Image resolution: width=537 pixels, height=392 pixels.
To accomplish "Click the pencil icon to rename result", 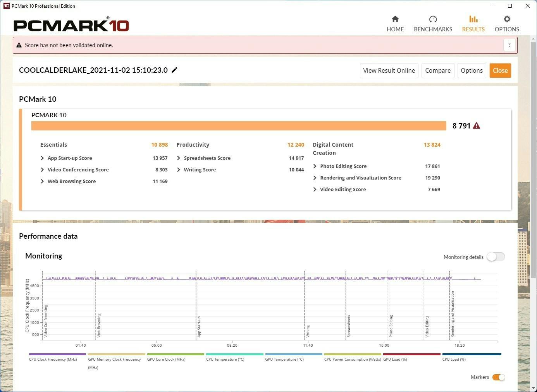I will click(x=174, y=70).
